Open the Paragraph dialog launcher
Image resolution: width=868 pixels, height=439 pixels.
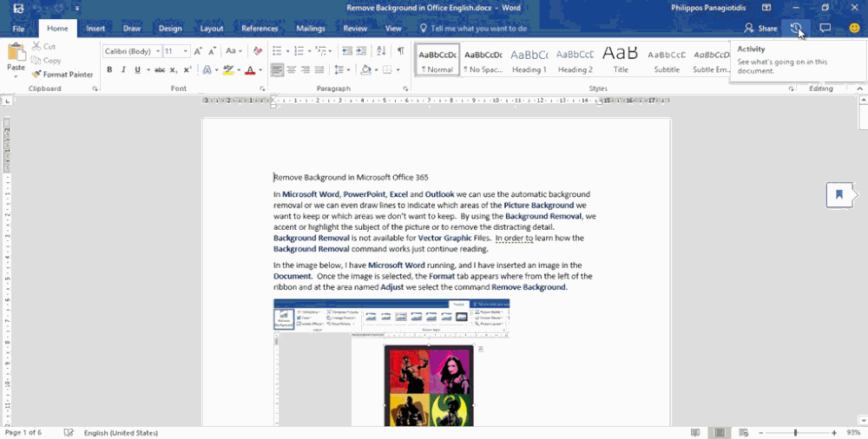405,88
